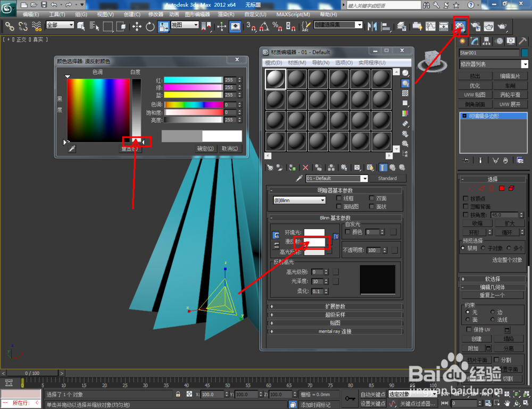Open the 全部 selection filter dropdown
This screenshot has width=532, height=409.
click(x=60, y=25)
